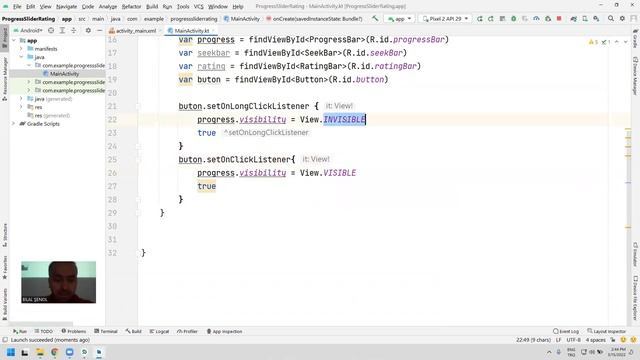The height and width of the screenshot is (360, 640).
Task: Open the File menu
Action: (x=17, y=7)
